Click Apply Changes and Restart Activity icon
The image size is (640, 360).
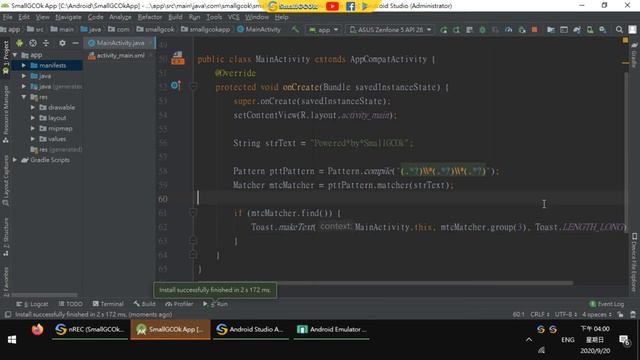click(456, 30)
